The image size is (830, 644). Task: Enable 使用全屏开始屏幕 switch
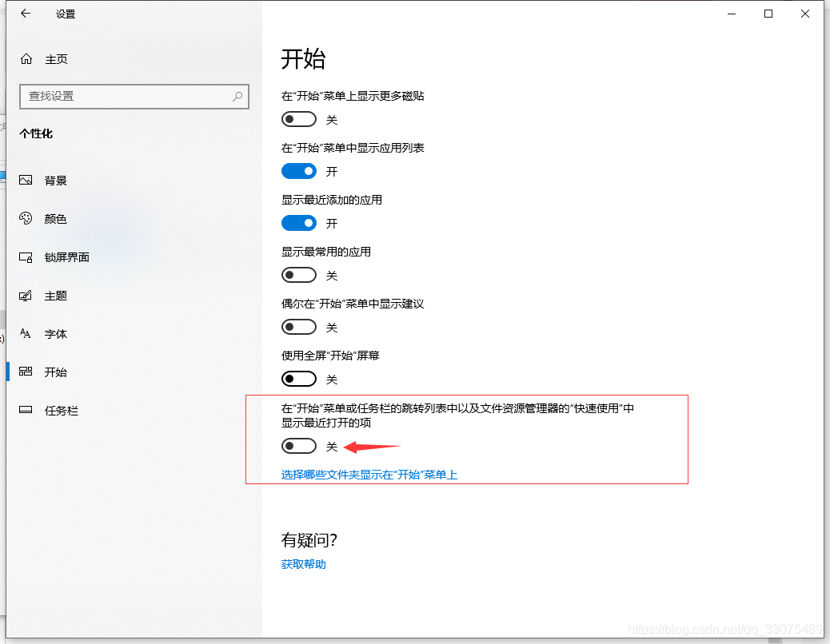point(299,379)
